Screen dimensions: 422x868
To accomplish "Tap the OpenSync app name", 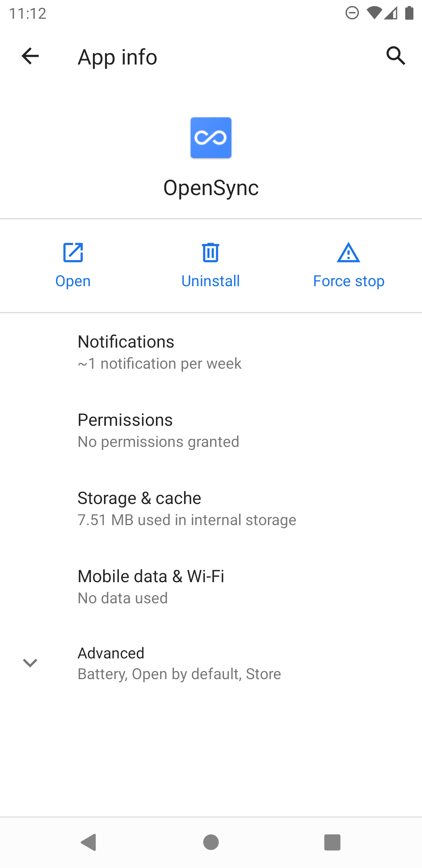I will 211,188.
